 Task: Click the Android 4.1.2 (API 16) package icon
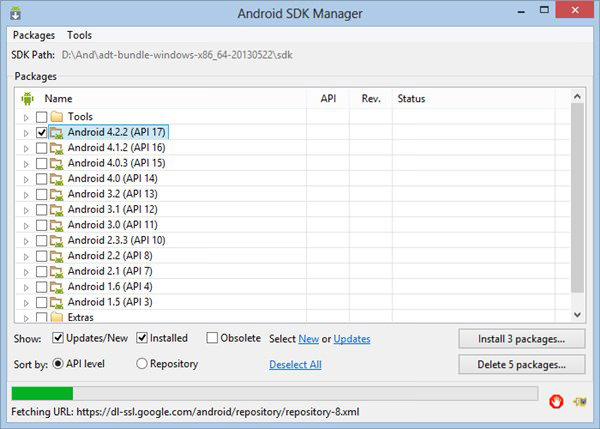click(x=57, y=148)
